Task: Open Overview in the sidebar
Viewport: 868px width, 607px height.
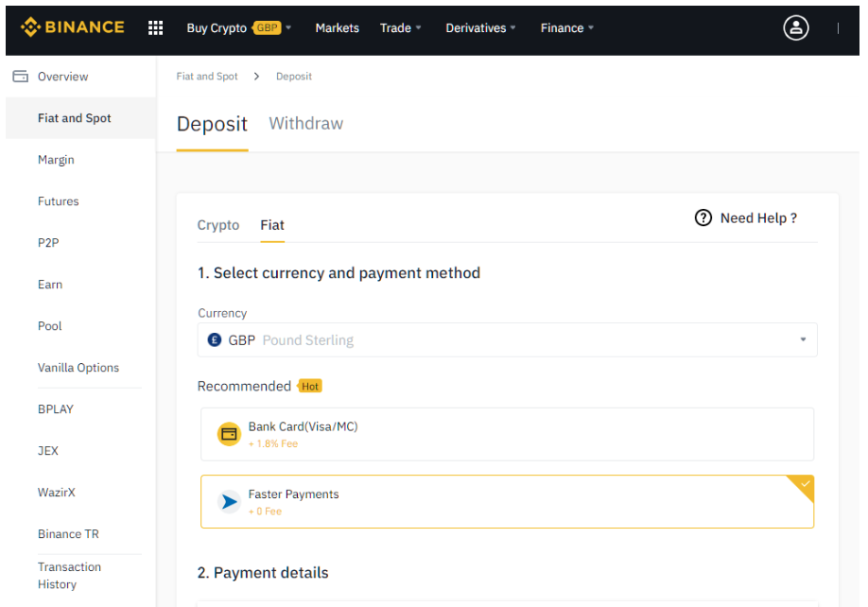Action: click(x=62, y=77)
